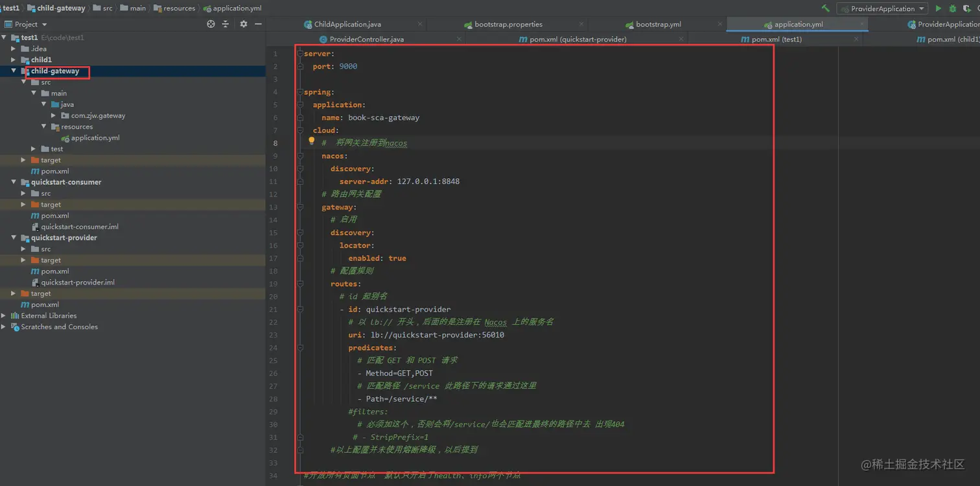
Task: Switch to the ChildApplication.java tab
Action: point(347,24)
